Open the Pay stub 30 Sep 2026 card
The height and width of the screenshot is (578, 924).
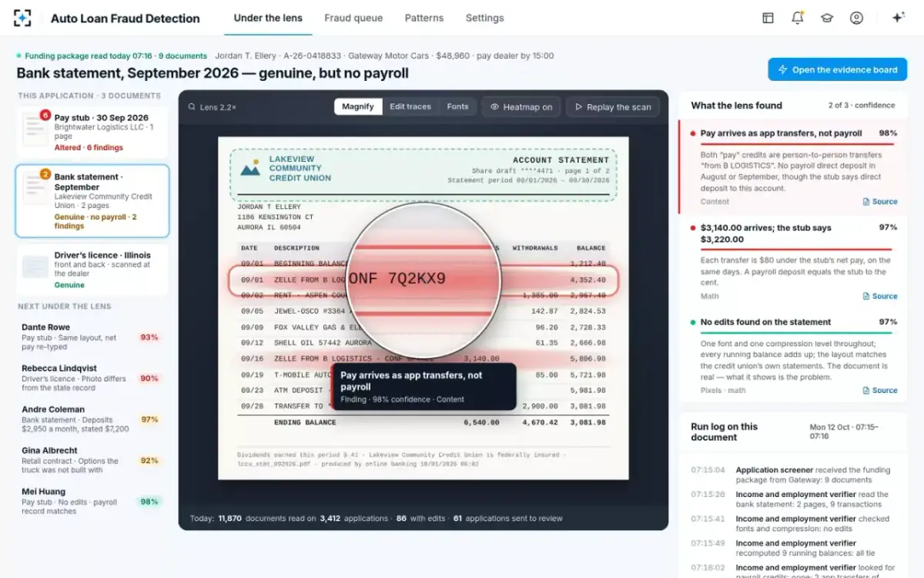click(92, 133)
